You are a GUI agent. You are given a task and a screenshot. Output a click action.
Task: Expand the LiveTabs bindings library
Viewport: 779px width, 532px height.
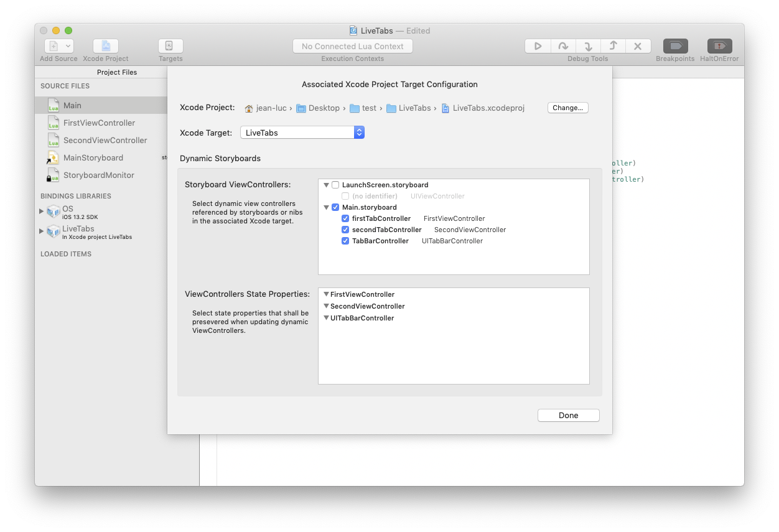(x=42, y=231)
